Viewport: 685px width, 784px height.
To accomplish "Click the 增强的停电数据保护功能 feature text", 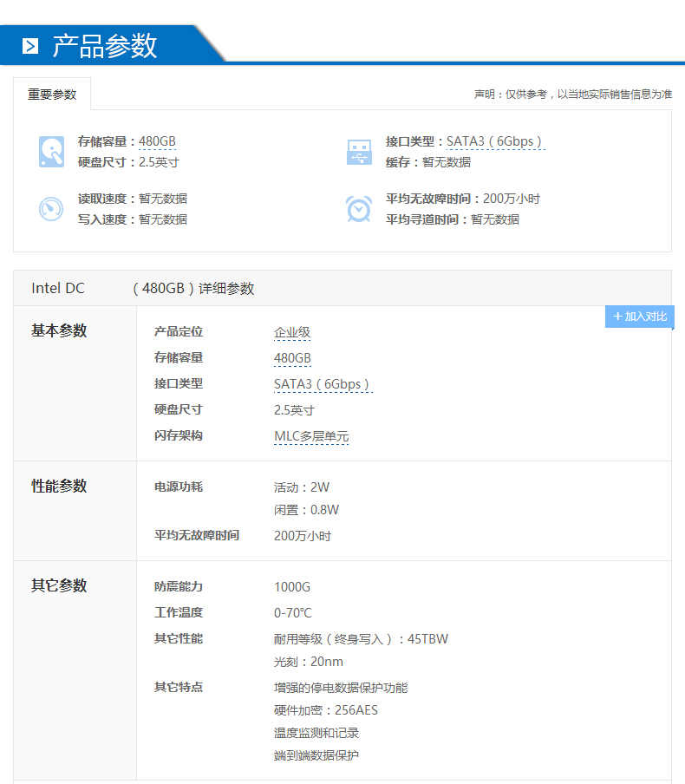I will click(x=341, y=688).
